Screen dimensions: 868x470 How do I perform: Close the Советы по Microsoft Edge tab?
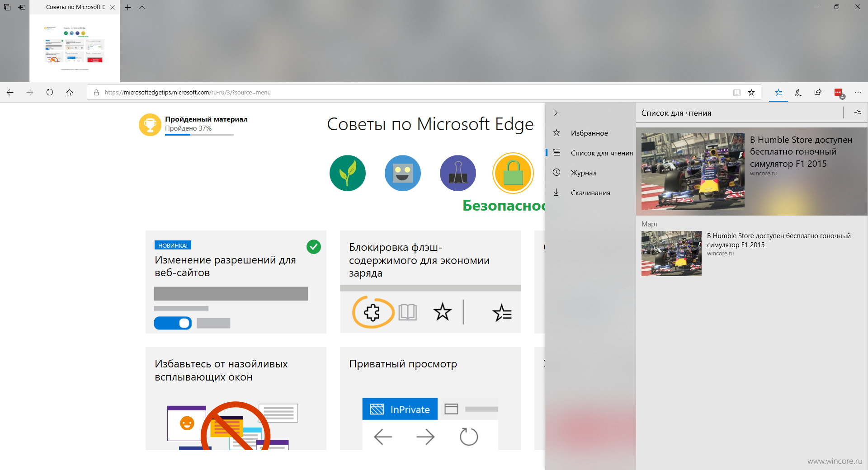pyautogui.click(x=113, y=7)
